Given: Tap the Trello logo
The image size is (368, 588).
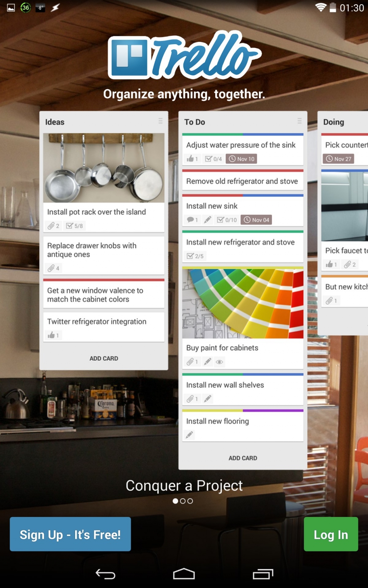Looking at the screenshot, I should click(x=184, y=56).
